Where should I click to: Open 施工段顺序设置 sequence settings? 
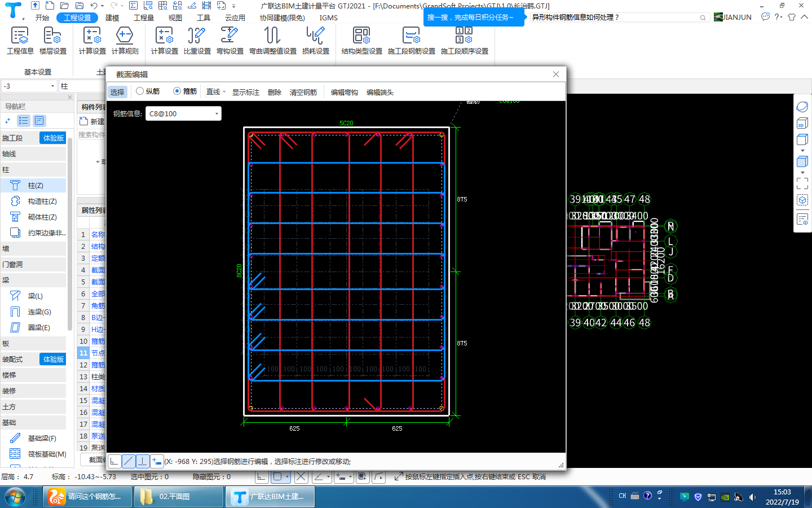click(464, 41)
